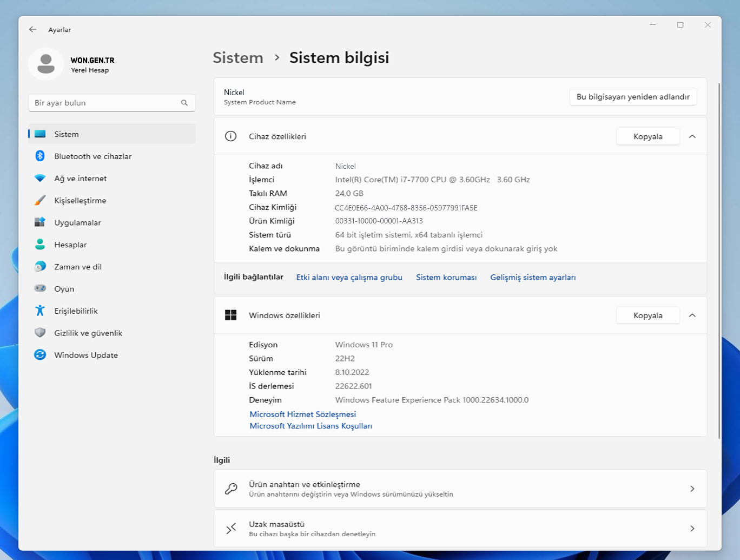Screen dimensions: 740x560
Task: Click the back arrow next to Ayarlar
Action: 33,30
